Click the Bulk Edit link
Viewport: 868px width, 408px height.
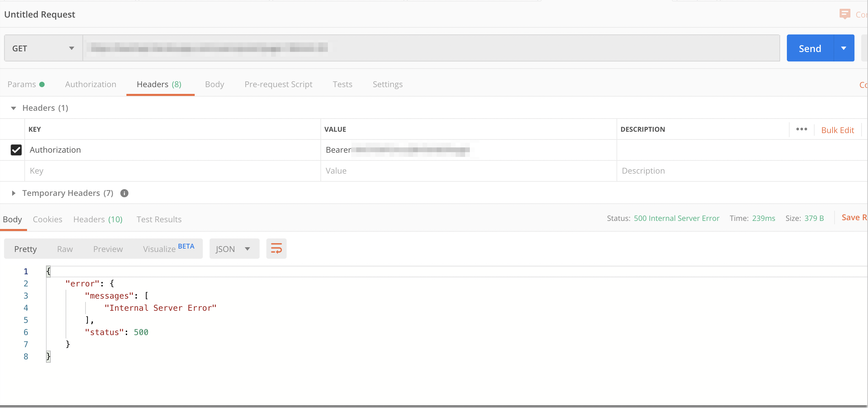(837, 130)
